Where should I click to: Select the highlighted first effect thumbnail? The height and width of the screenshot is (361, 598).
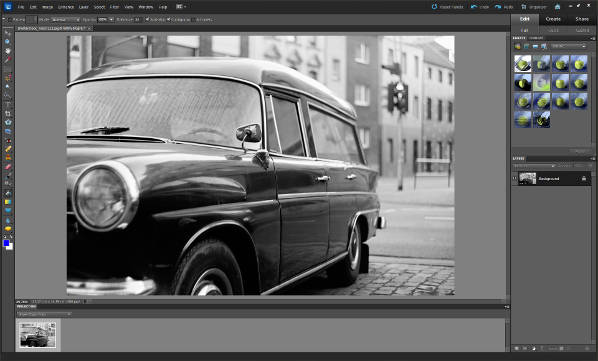[522, 63]
